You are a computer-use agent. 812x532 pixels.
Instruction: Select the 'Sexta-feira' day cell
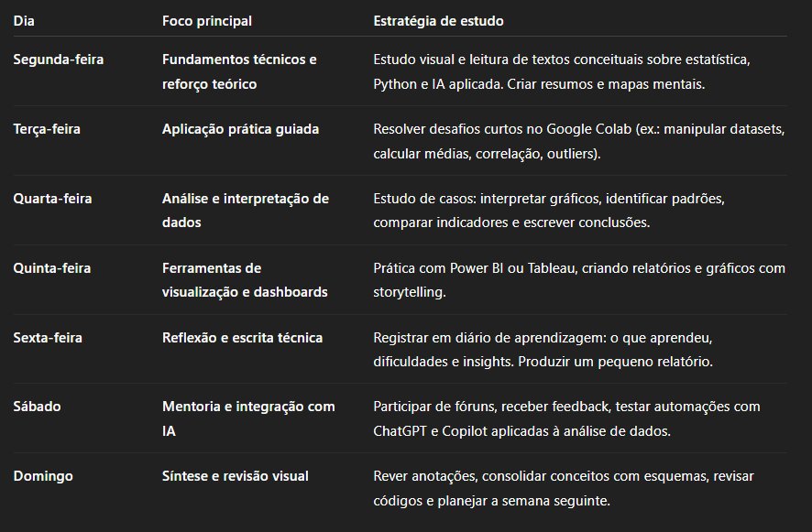[48, 338]
